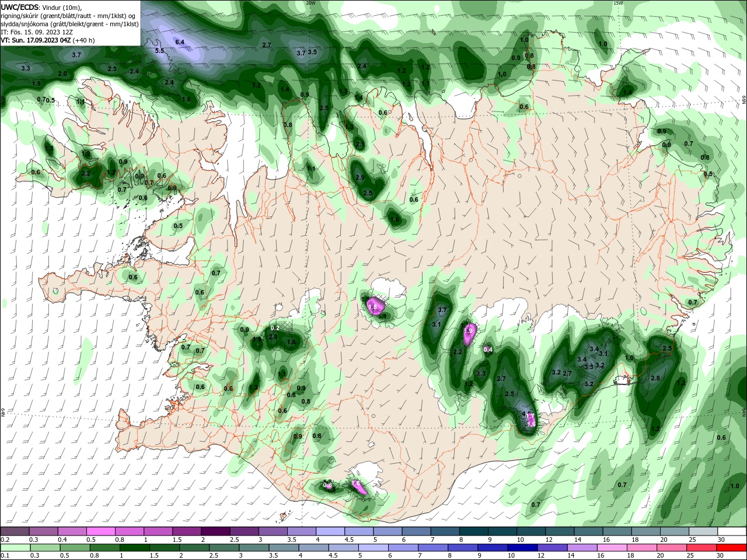
Task: Click the medium green 0.8 swatch in lower legend row
Action: (x=104, y=548)
